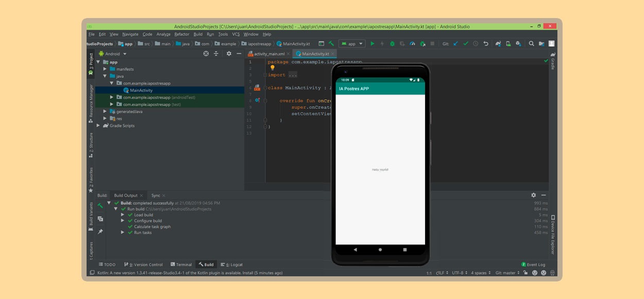This screenshot has height=299, width=644.
Task: Collapse the app module tree node
Action: tap(98, 62)
